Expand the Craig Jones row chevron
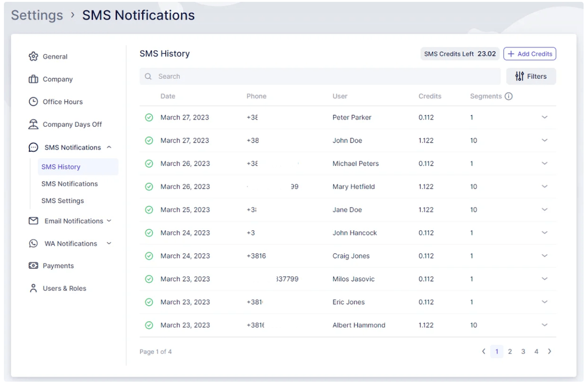Screen dimensions: 588x384 coord(544,256)
